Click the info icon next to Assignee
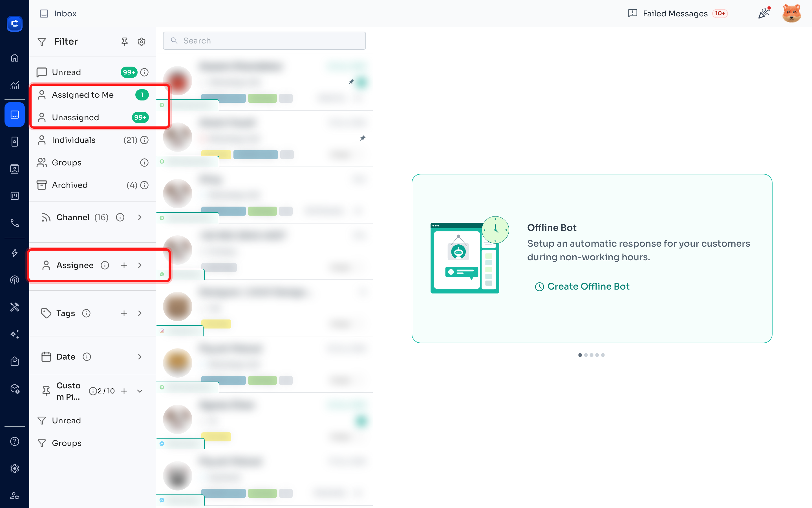The height and width of the screenshot is (508, 812). pos(105,265)
